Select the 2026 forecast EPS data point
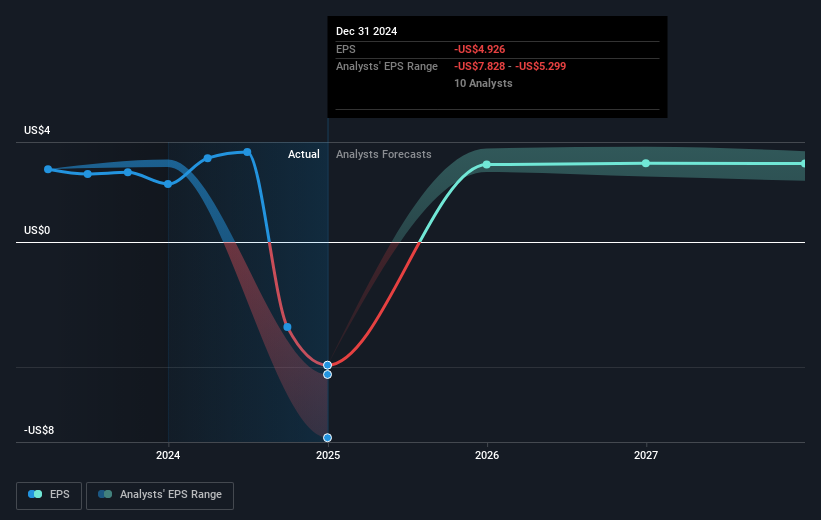821x520 pixels. pyautogui.click(x=486, y=164)
